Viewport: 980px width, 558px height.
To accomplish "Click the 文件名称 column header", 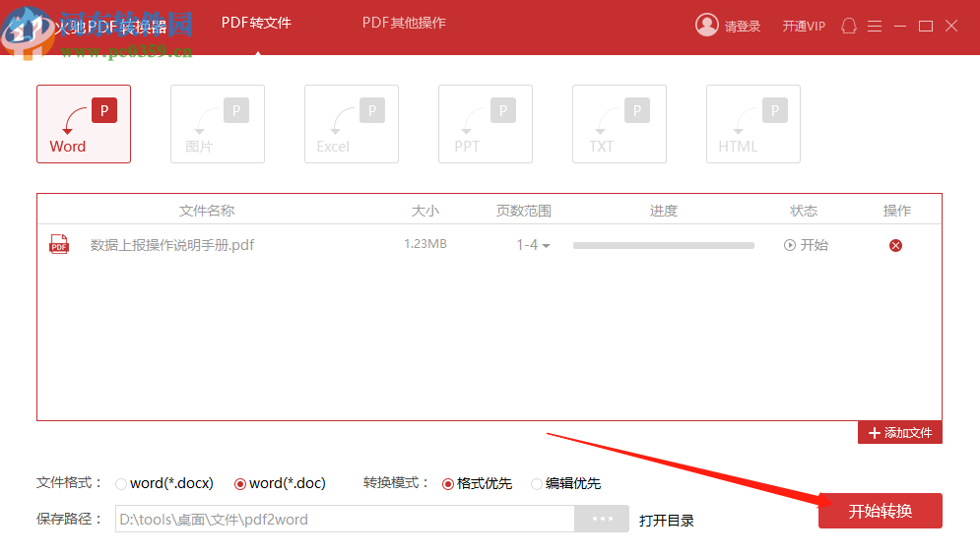I will [207, 211].
